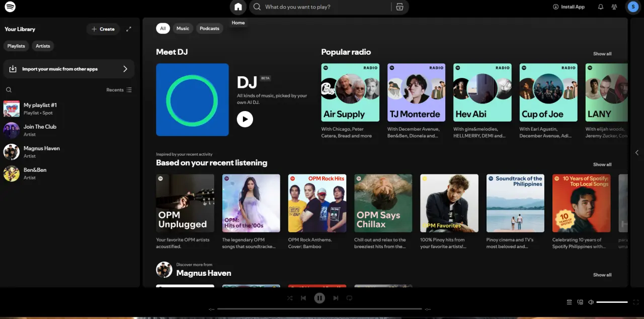Switch to the Podcasts filter tab

tap(209, 29)
